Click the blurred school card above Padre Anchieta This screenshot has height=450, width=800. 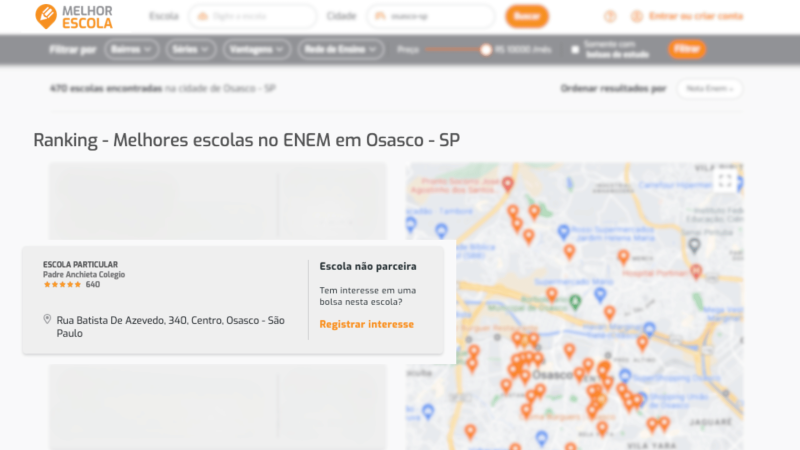point(218,202)
